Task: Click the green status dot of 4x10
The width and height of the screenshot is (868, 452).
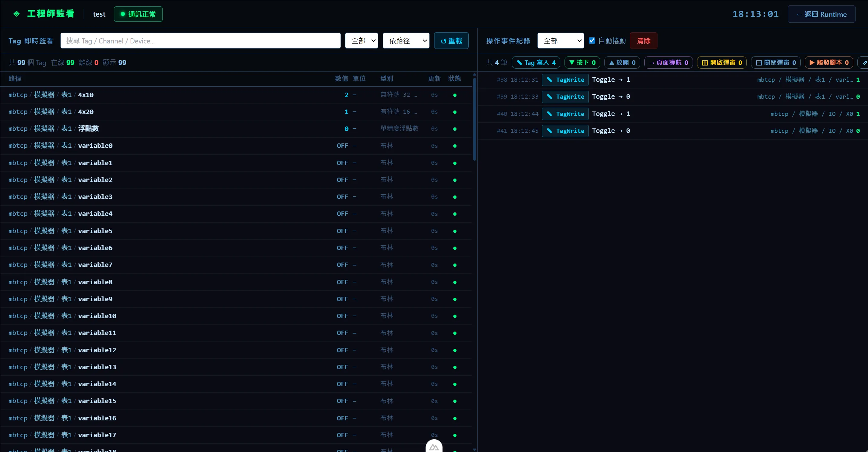Action: tap(455, 95)
